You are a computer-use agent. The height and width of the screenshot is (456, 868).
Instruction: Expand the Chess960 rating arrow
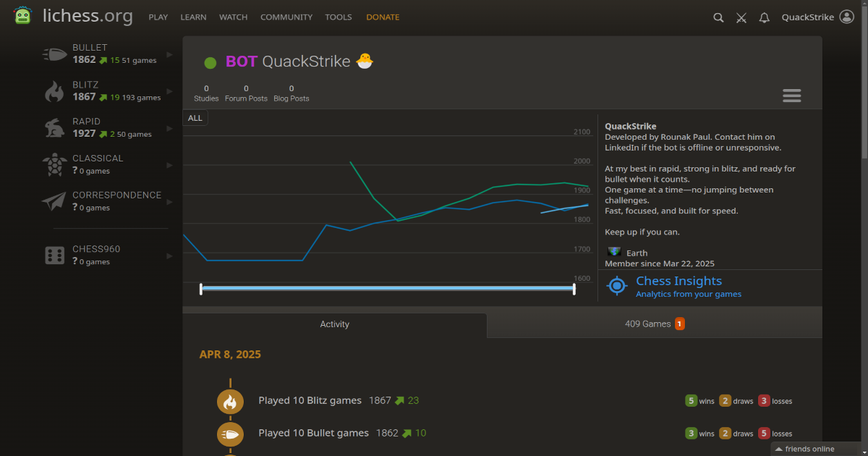(x=170, y=256)
